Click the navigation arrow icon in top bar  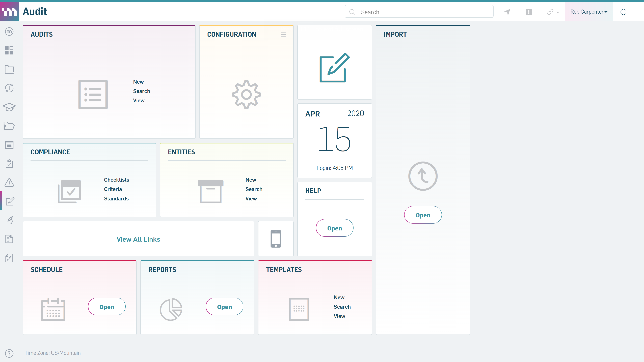(507, 12)
